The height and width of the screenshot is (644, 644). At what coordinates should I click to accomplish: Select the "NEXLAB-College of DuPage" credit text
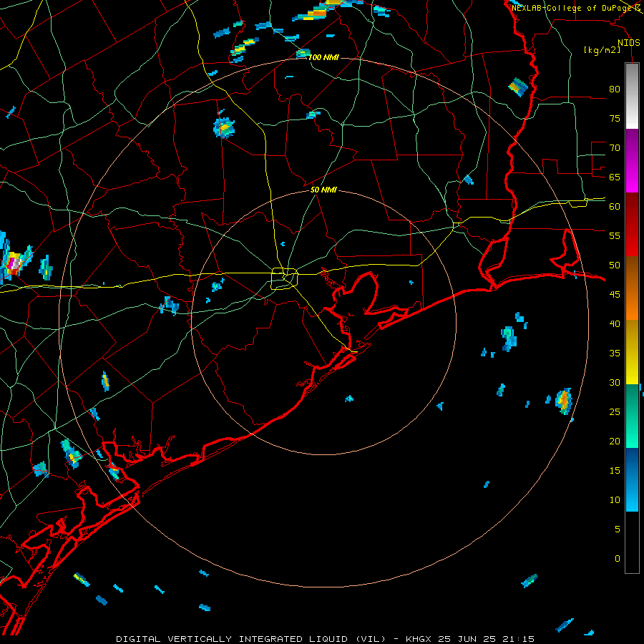[x=571, y=8]
